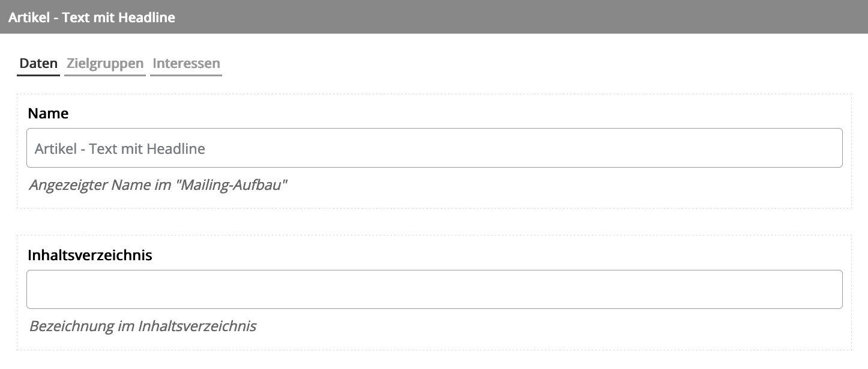Viewport: 868px width, 369px height.
Task: Click the placeholder text inside the Name field
Action: (120, 148)
